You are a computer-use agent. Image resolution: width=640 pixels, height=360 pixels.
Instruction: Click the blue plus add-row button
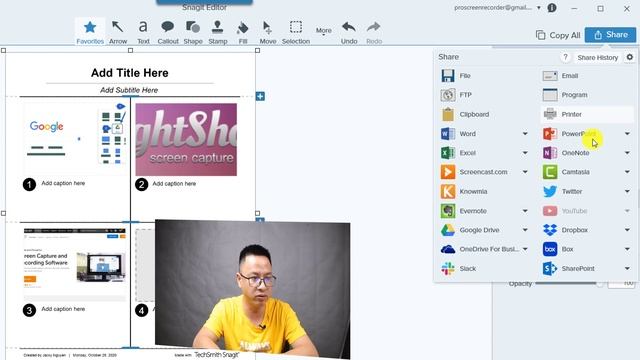(260, 96)
